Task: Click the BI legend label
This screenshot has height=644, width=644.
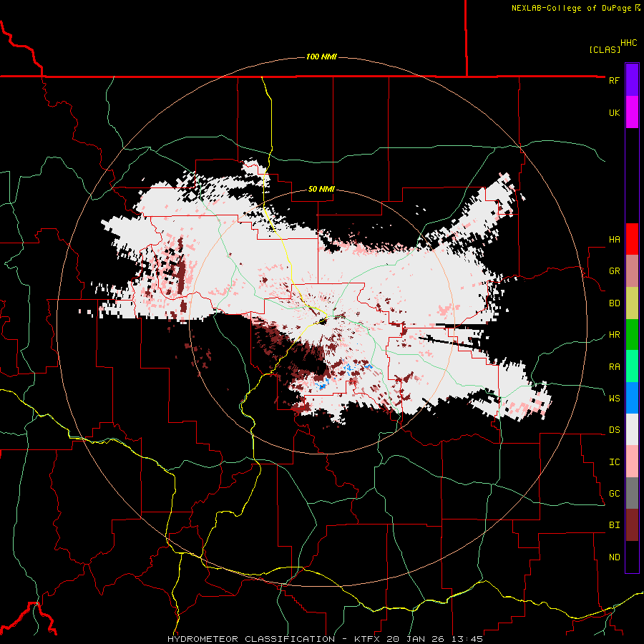Action: tap(614, 525)
